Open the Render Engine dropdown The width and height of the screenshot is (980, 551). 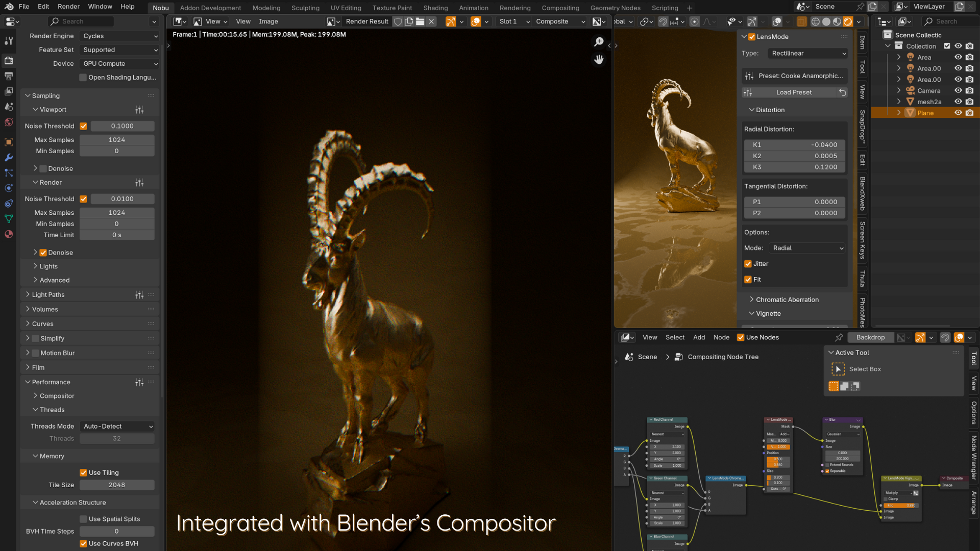120,36
